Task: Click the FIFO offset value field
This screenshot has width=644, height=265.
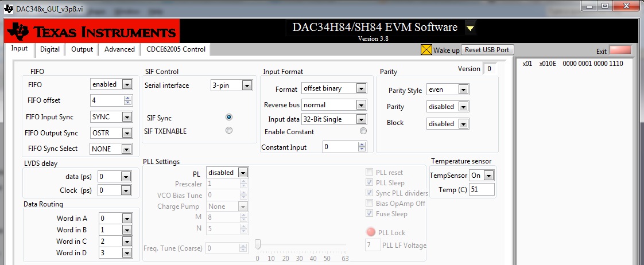Action: [x=107, y=100]
